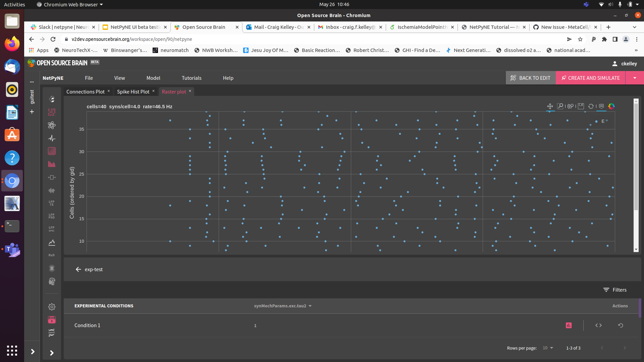Image resolution: width=644 pixels, height=362 pixels.
Task: Close the Spike Hist Plot tab
Action: 154,91
